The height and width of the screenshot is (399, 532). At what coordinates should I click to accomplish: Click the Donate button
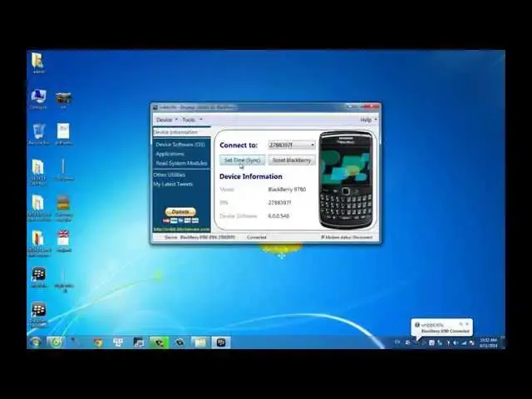tap(180, 212)
